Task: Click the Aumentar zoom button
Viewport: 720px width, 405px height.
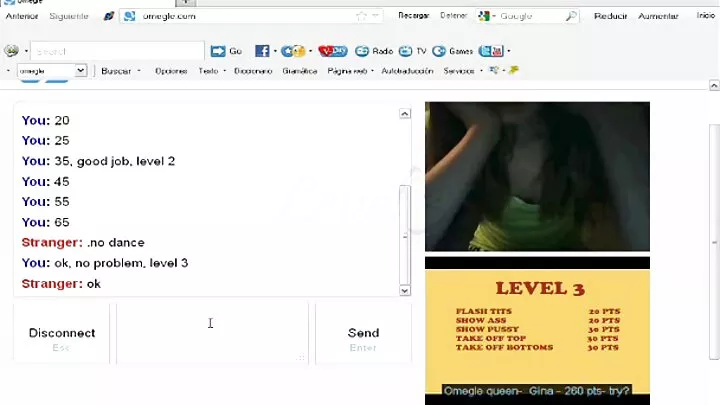Action: click(658, 16)
